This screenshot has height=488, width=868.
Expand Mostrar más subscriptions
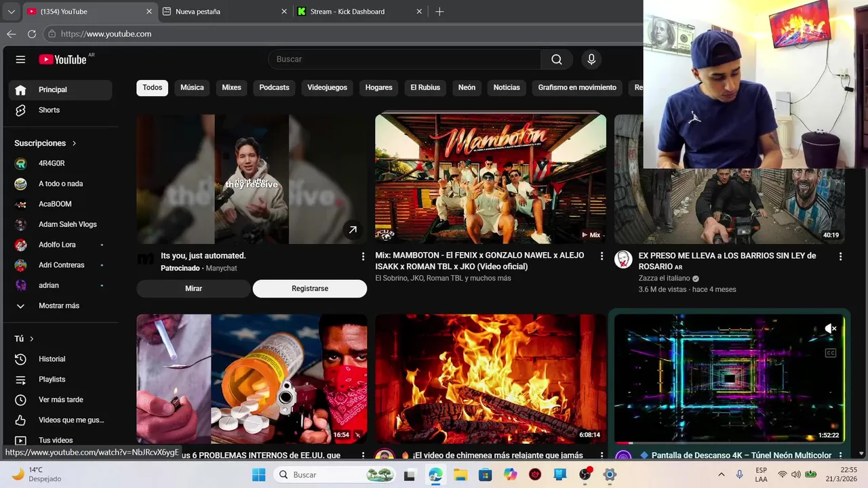pos(60,306)
